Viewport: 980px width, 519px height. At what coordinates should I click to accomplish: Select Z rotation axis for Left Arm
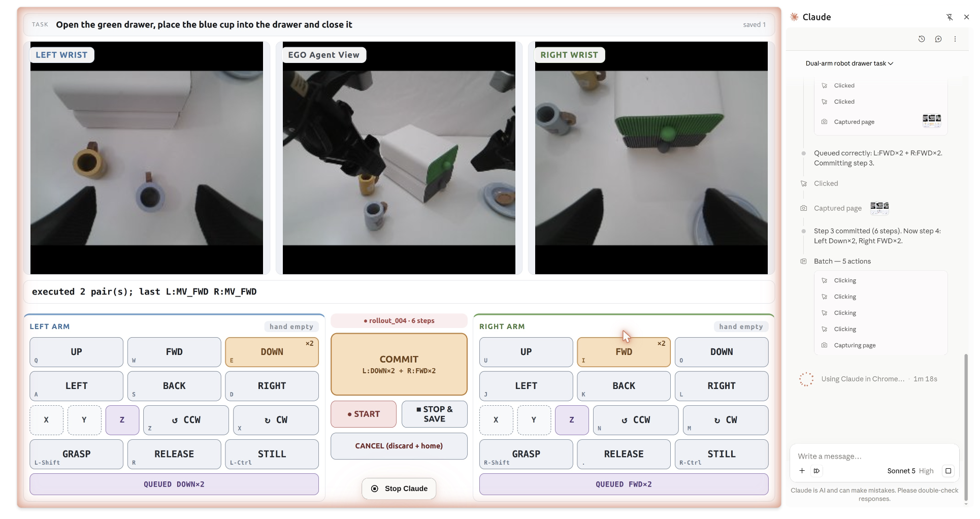coord(122,420)
